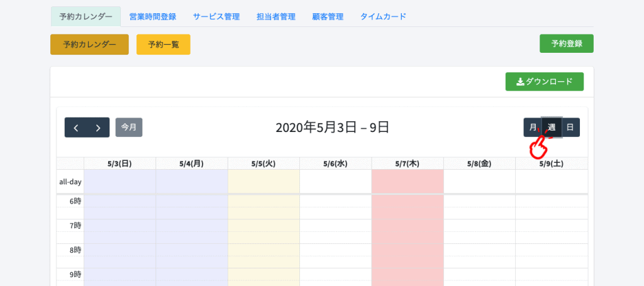Click the 5/5(火) all-day cell
The height and width of the screenshot is (286, 644).
pos(264,182)
